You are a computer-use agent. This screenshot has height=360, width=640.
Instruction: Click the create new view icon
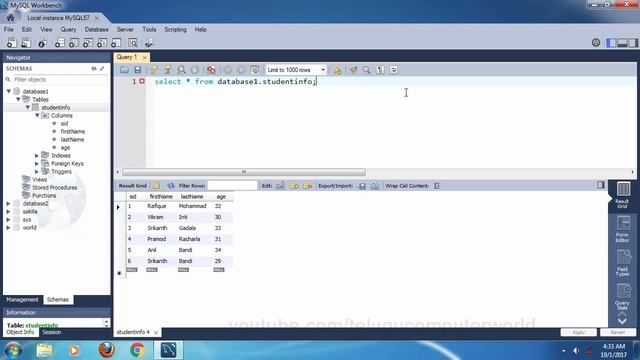(88, 43)
